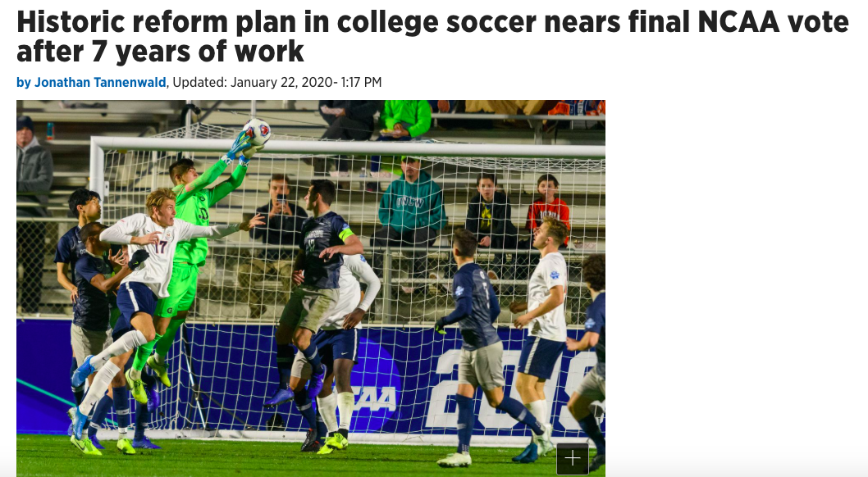The width and height of the screenshot is (868, 477).
Task: Click the spectator in the neon green jacket
Action: (405, 118)
